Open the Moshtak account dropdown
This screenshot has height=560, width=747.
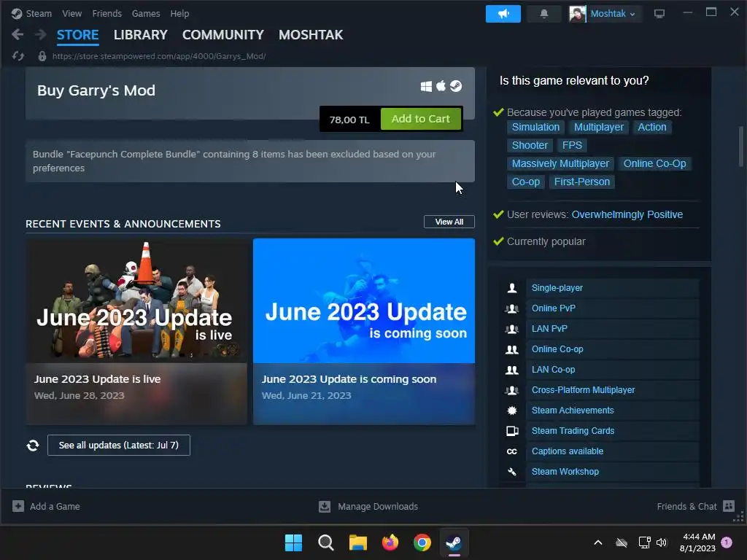coord(613,14)
